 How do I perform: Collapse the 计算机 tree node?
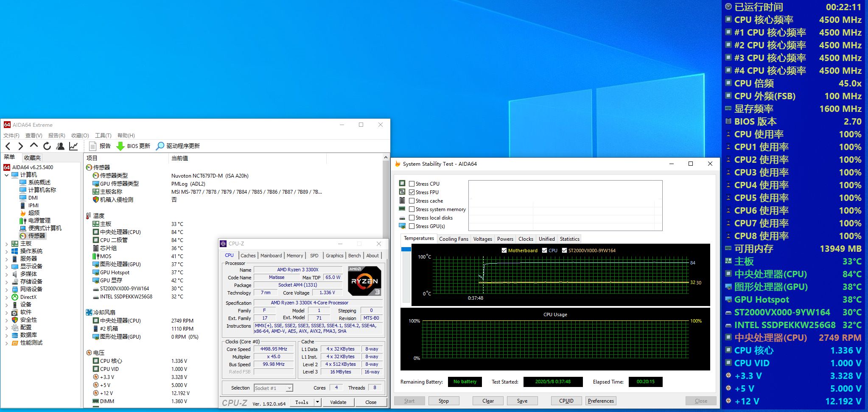point(6,175)
